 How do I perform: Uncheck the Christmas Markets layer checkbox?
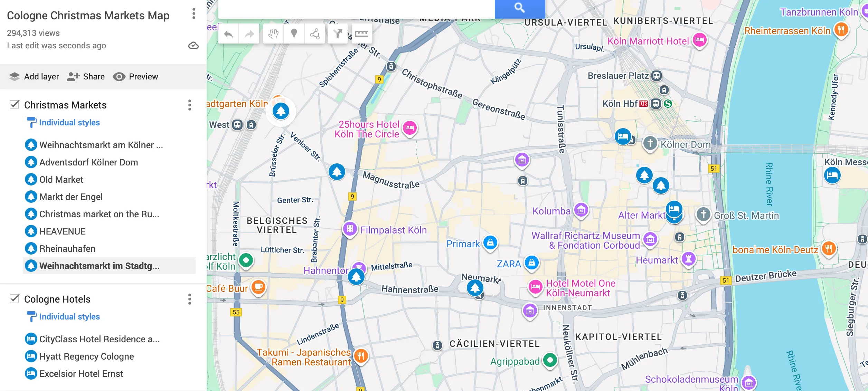coord(15,105)
